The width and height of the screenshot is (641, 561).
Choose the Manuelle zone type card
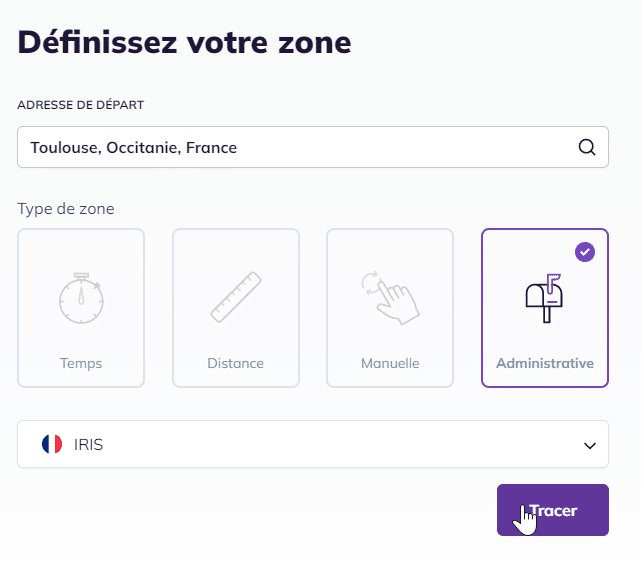click(390, 308)
